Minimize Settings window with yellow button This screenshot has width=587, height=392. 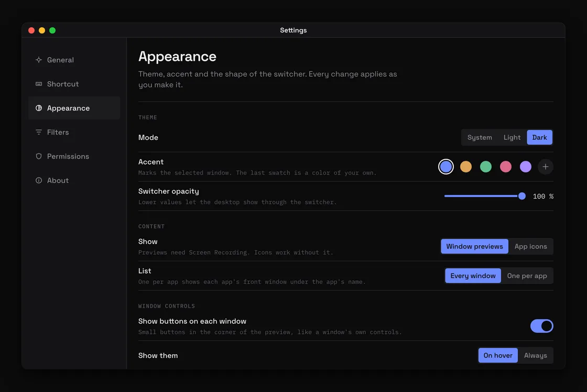42,30
